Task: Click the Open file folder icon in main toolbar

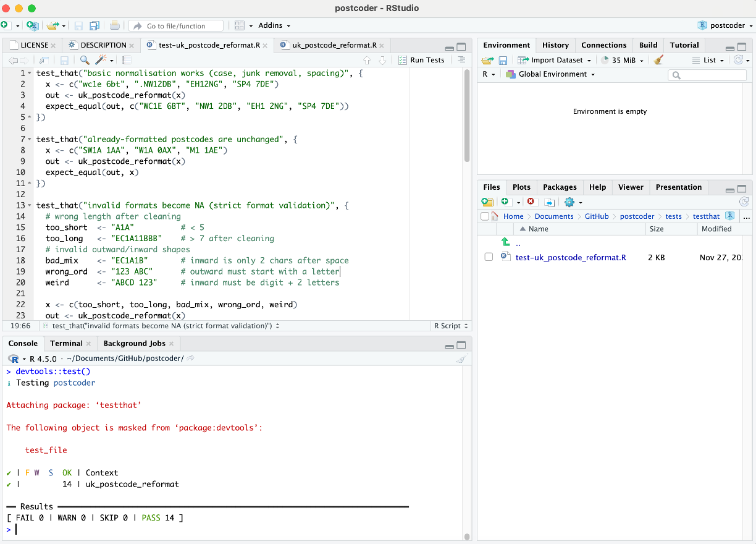Action: click(x=52, y=25)
